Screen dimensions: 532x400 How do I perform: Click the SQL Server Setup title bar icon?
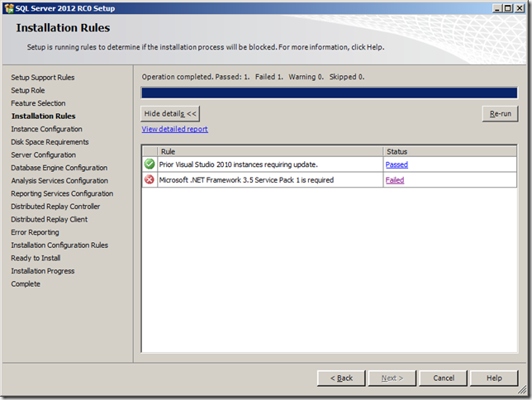[9, 8]
